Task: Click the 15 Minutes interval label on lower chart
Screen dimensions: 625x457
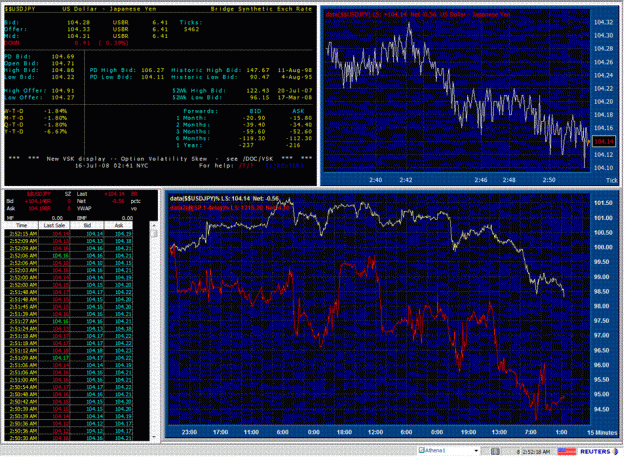Action: [602, 432]
